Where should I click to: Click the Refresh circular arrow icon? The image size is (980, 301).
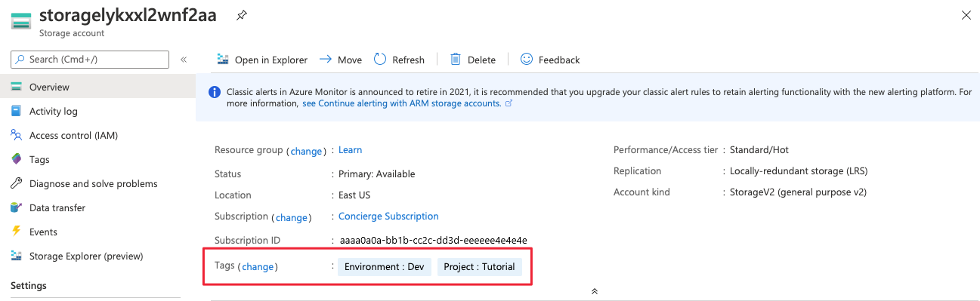(x=380, y=59)
